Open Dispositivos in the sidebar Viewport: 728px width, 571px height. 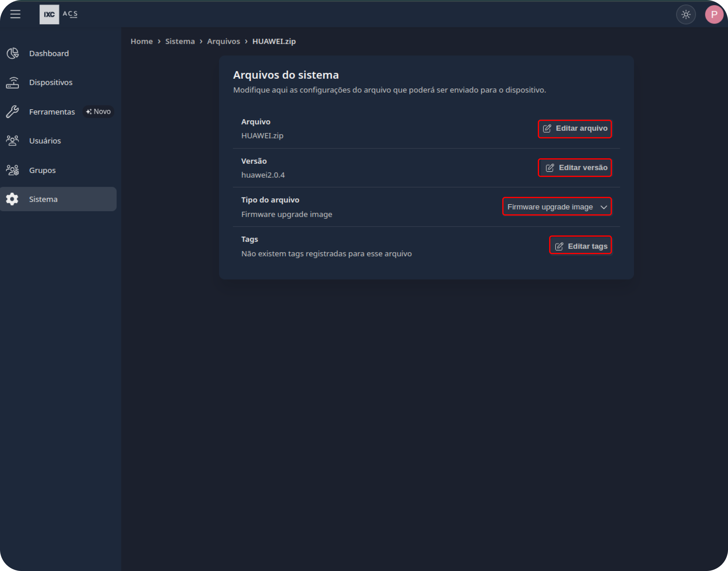coord(58,82)
